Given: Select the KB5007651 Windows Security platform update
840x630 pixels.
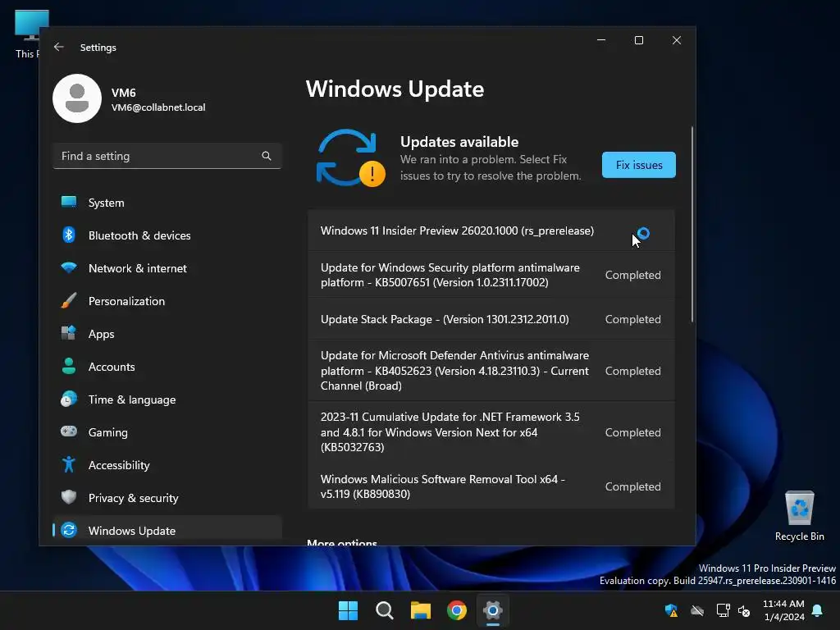Looking at the screenshot, I should pos(491,275).
